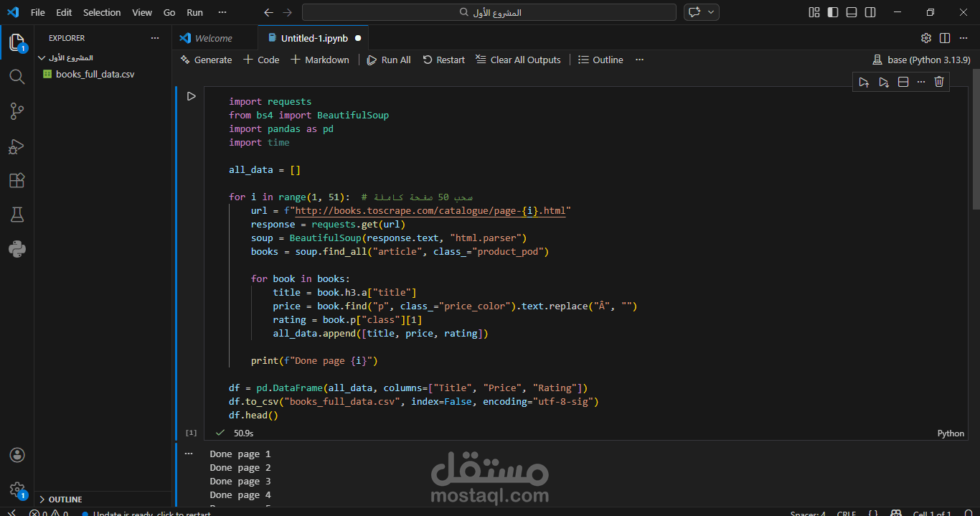Select the Testing beaker icon in the sidebar
This screenshot has width=980, height=516.
pos(17,215)
